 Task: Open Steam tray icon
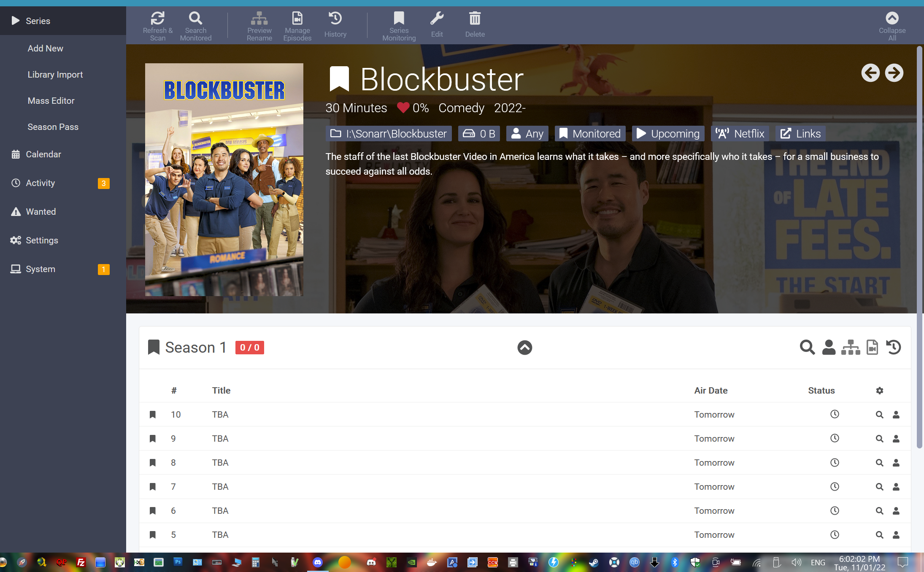[594, 562]
